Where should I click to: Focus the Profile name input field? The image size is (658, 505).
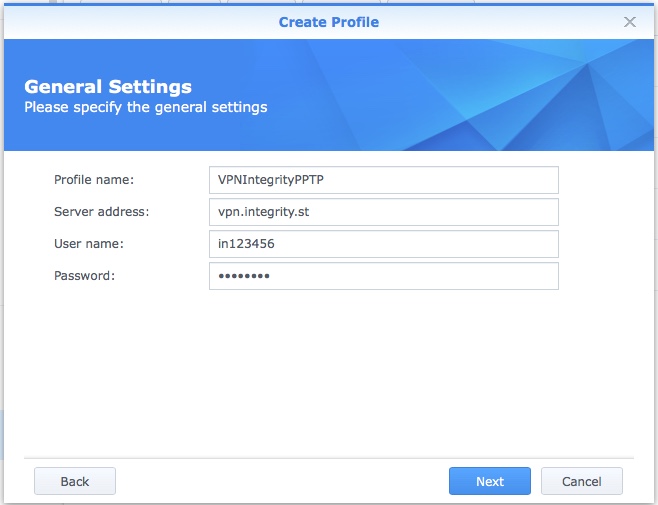click(x=383, y=180)
